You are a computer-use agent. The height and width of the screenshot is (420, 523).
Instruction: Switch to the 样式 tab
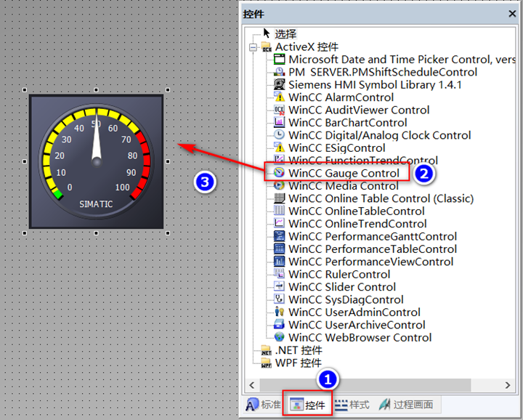coord(352,405)
